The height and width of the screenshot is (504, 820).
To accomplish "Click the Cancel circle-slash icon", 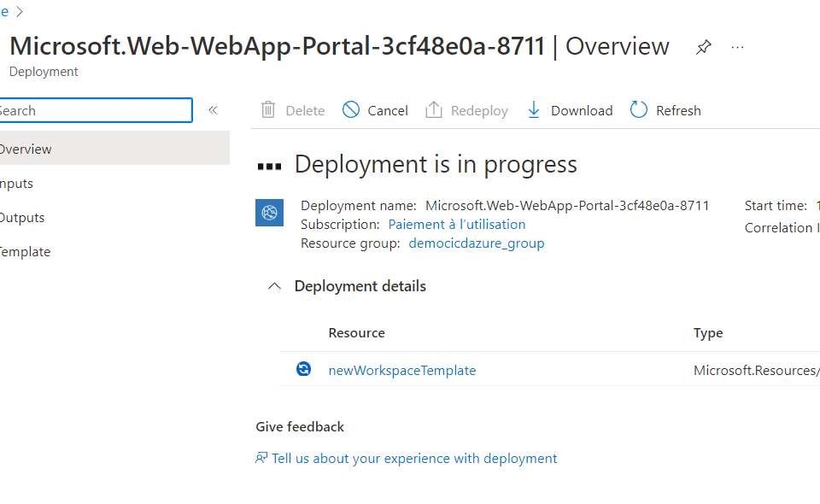I will pos(351,110).
